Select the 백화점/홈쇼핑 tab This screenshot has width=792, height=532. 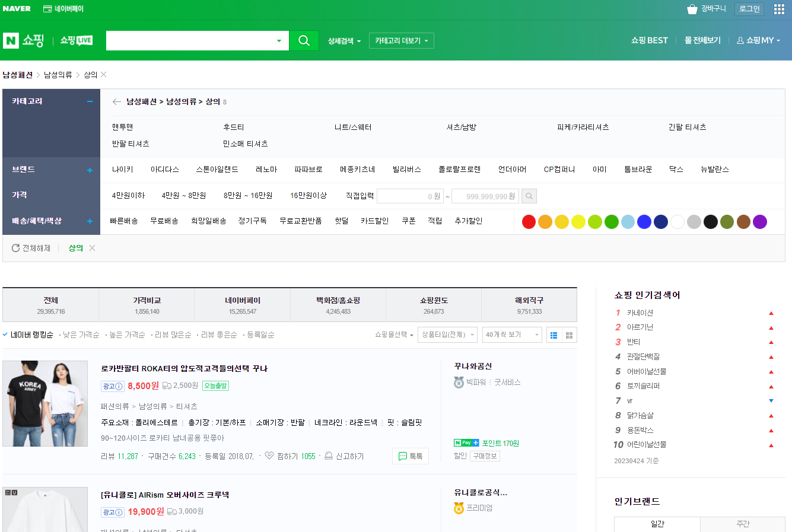coord(338,305)
